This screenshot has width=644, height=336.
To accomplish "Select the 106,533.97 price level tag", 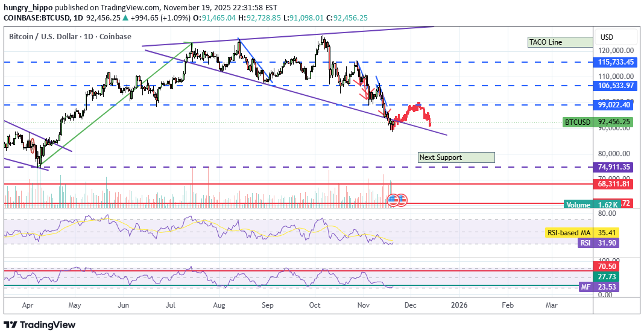I will click(x=616, y=86).
